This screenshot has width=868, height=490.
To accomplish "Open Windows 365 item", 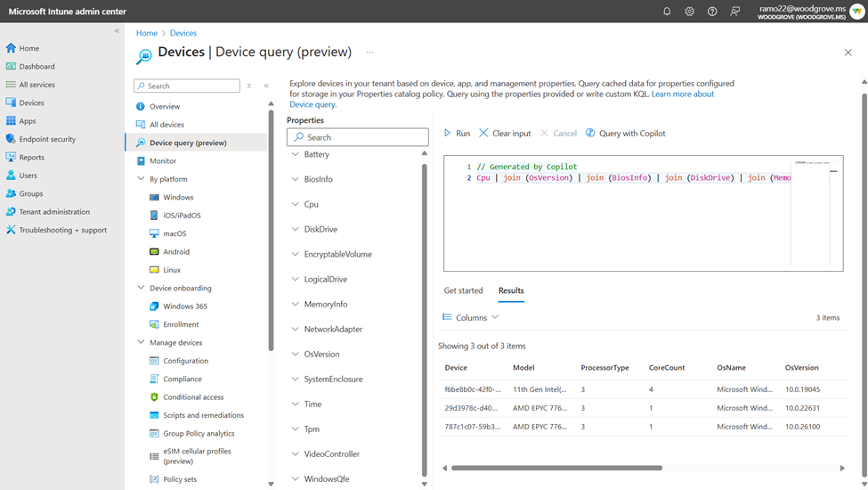I will (x=185, y=306).
